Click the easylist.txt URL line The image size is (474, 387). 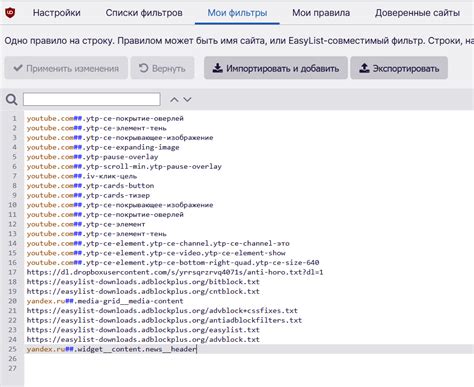click(x=143, y=330)
